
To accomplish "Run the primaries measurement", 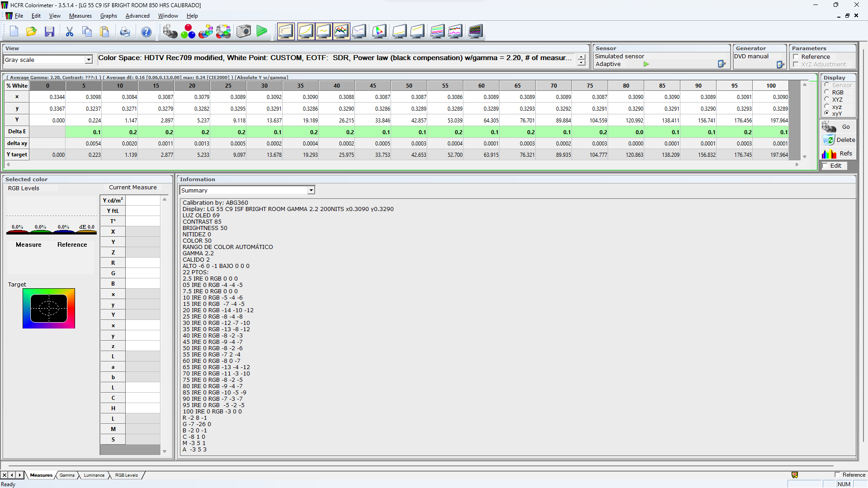I will tap(188, 32).
